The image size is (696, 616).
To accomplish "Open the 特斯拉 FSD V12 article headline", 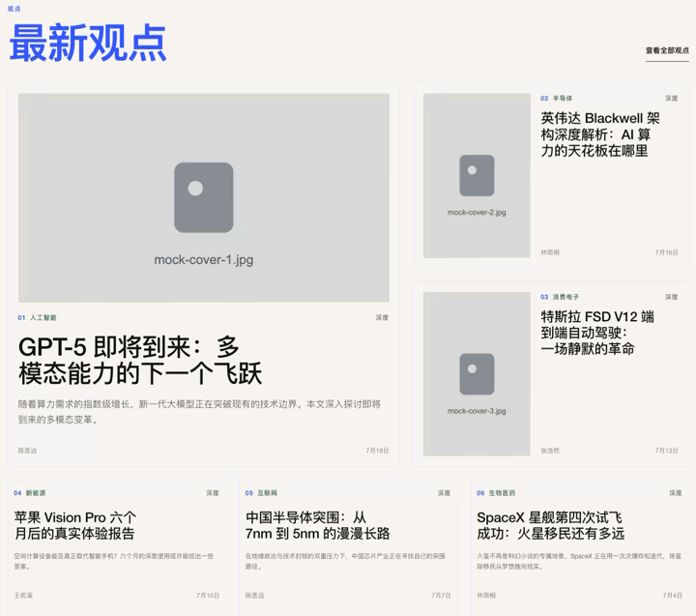I will [597, 333].
